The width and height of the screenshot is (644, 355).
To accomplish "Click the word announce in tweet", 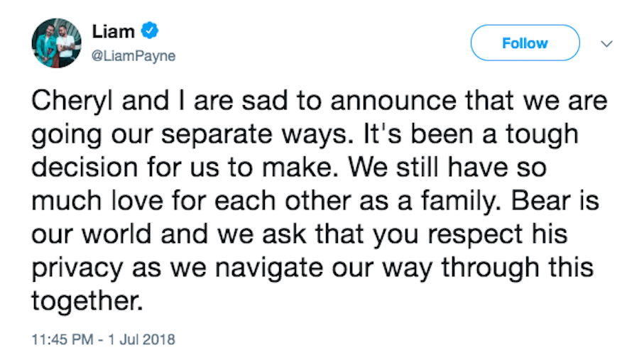I will pyautogui.click(x=393, y=102).
